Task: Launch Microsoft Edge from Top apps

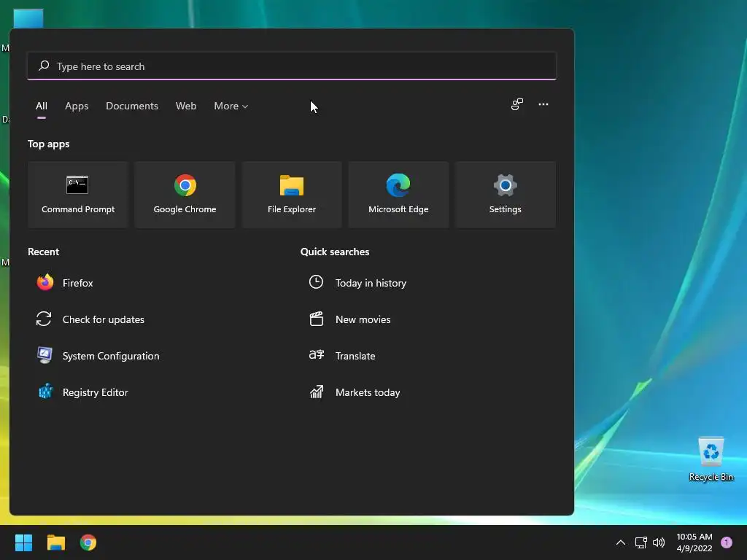Action: [398, 195]
